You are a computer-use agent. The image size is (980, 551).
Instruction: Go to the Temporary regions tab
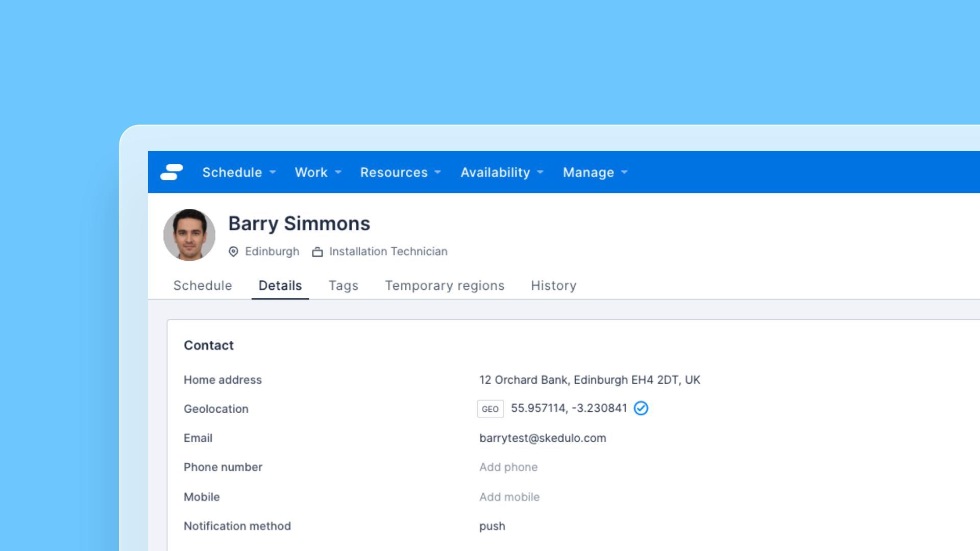pos(445,286)
